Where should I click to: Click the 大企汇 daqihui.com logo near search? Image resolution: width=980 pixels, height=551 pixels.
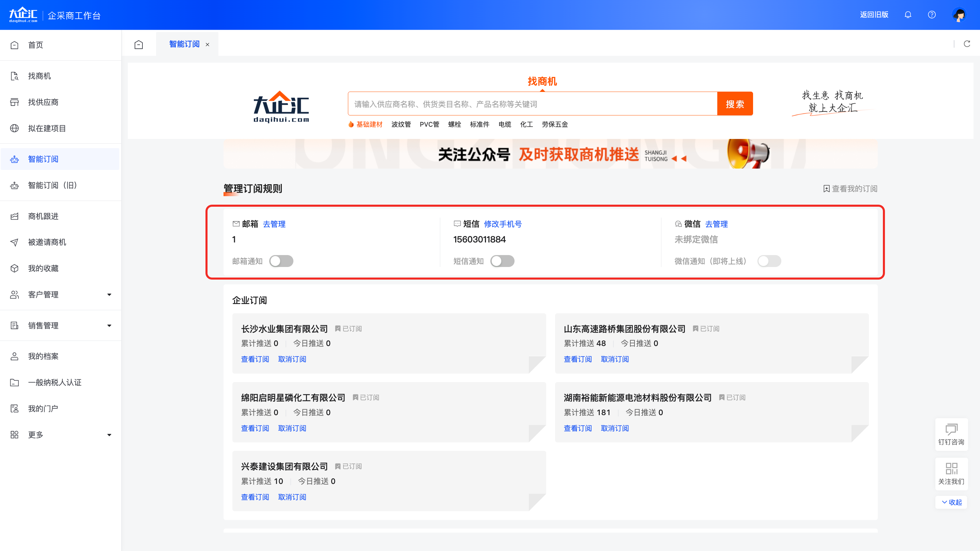[281, 107]
